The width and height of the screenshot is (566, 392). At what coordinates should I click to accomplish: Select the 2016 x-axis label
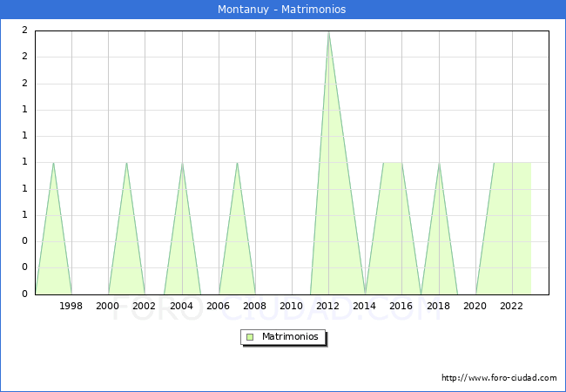click(x=401, y=306)
